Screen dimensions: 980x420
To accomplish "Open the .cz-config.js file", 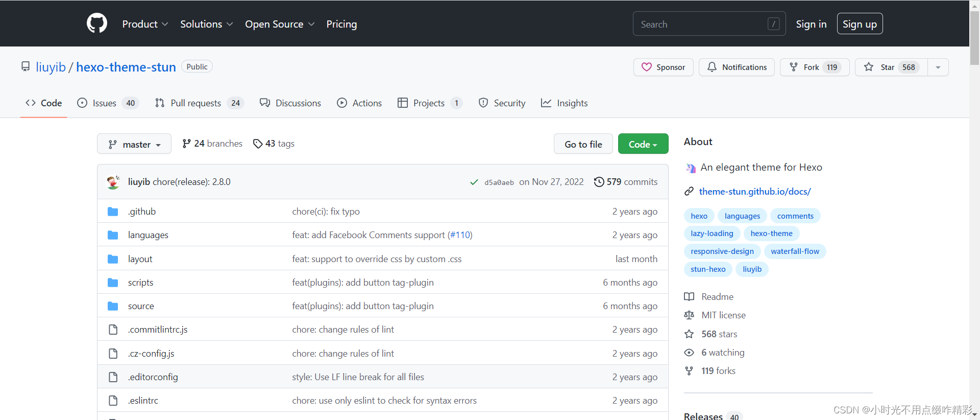I will 151,354.
